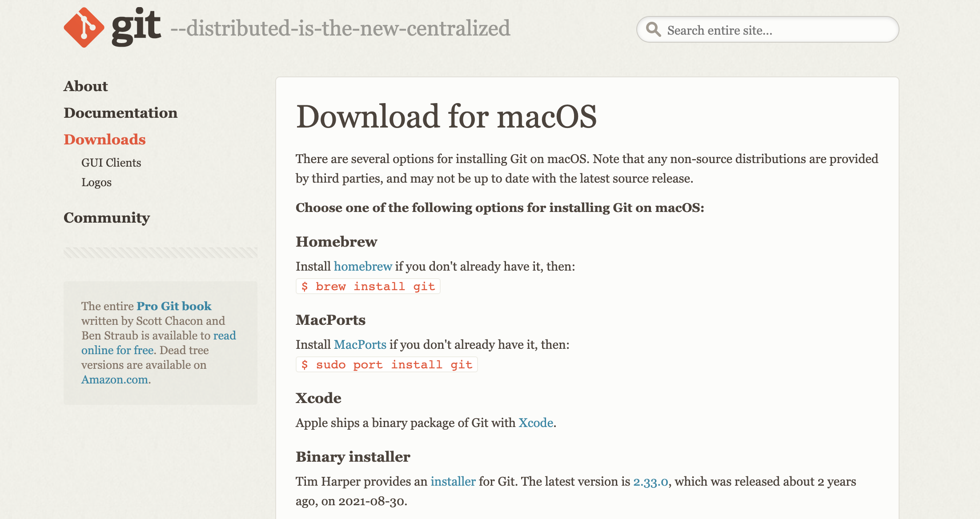The height and width of the screenshot is (519, 980).
Task: Follow the MacPorts install link
Action: coord(360,344)
